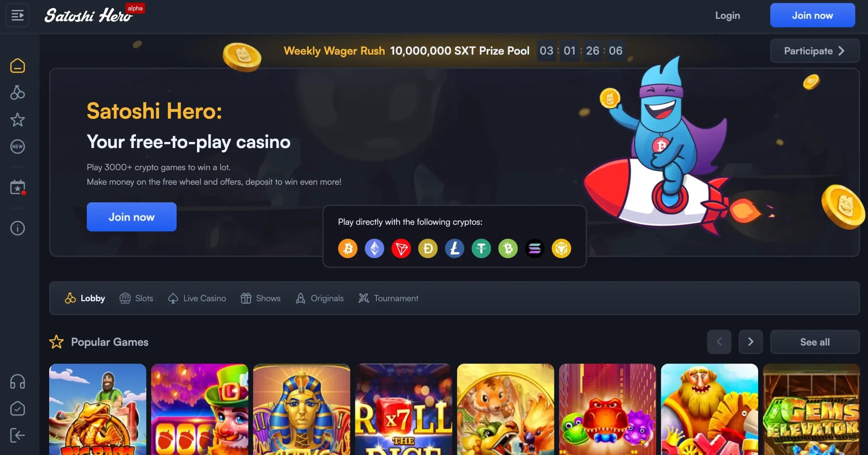
Task: Open the Gems Elevator game thumbnail
Action: tap(811, 409)
